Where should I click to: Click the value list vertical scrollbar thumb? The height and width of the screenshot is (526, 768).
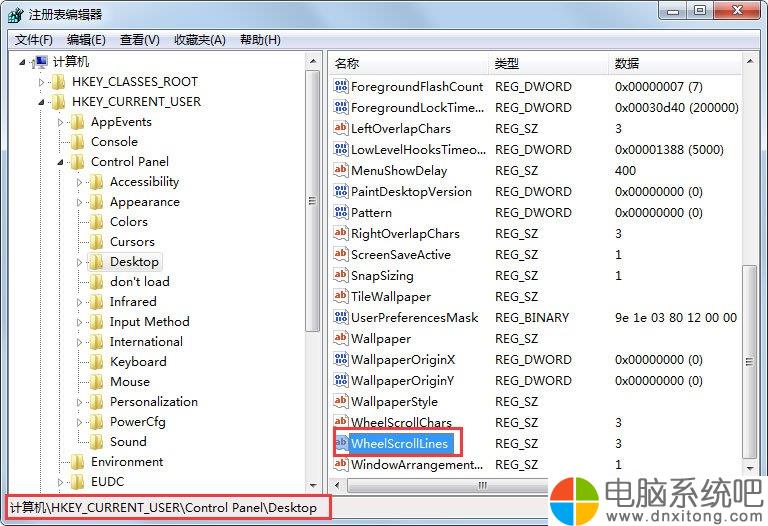pyautogui.click(x=749, y=362)
